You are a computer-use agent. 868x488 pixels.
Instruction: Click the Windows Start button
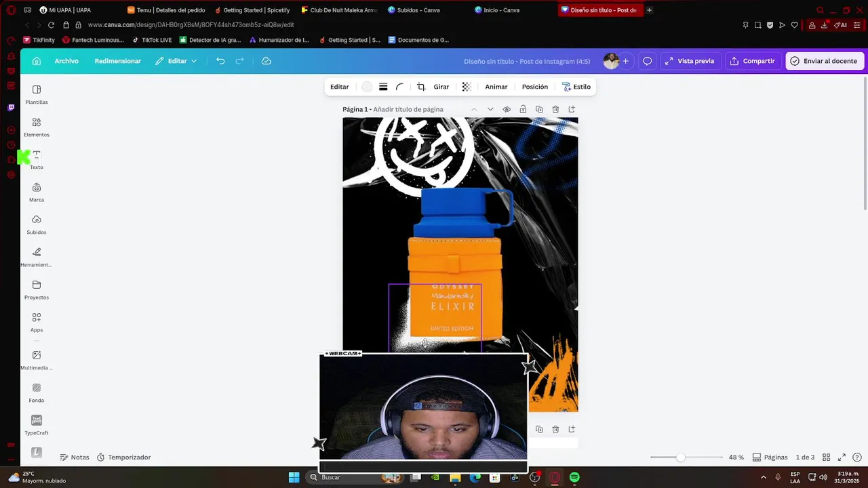pyautogui.click(x=294, y=477)
